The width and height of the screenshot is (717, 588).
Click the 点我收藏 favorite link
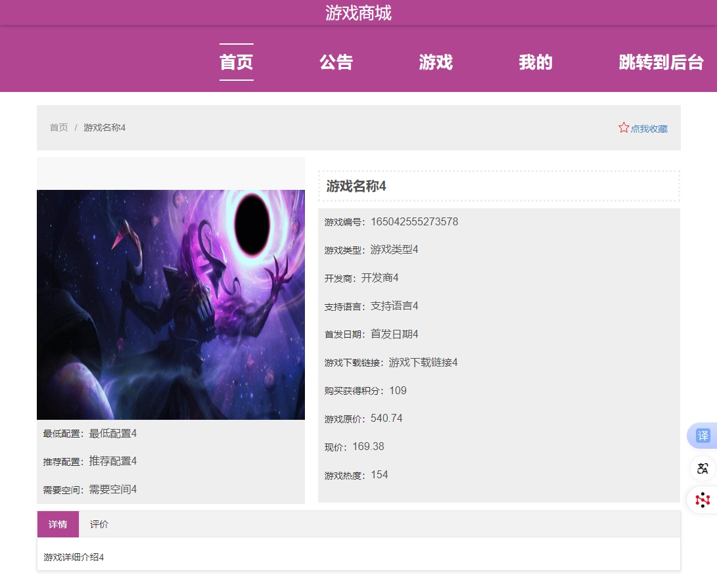tap(648, 129)
